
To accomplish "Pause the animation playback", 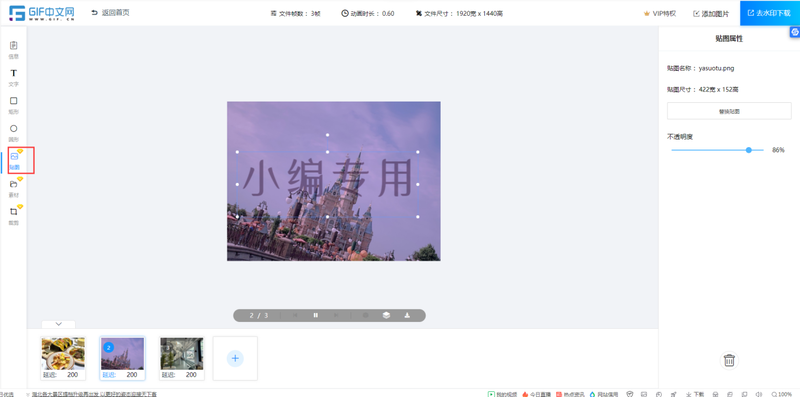I will (315, 315).
